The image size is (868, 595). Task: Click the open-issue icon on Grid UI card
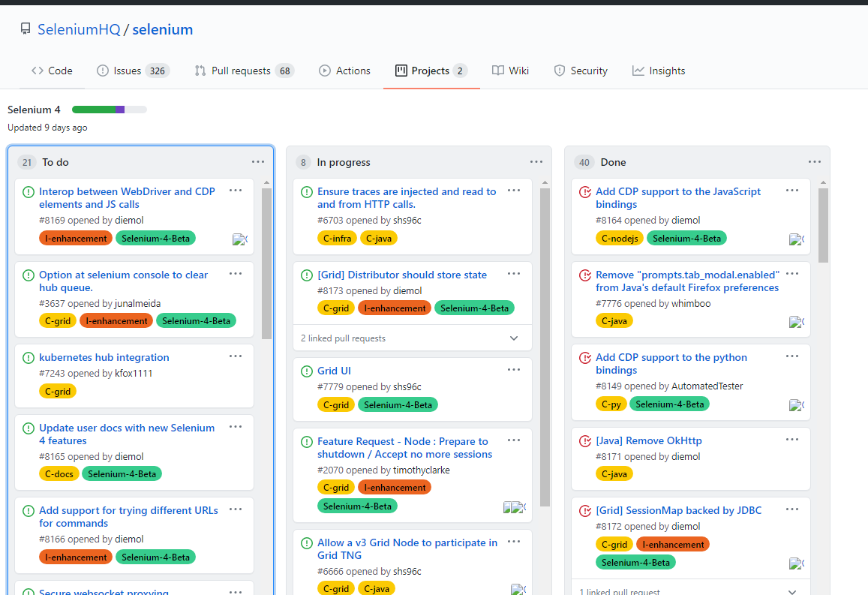pos(307,371)
